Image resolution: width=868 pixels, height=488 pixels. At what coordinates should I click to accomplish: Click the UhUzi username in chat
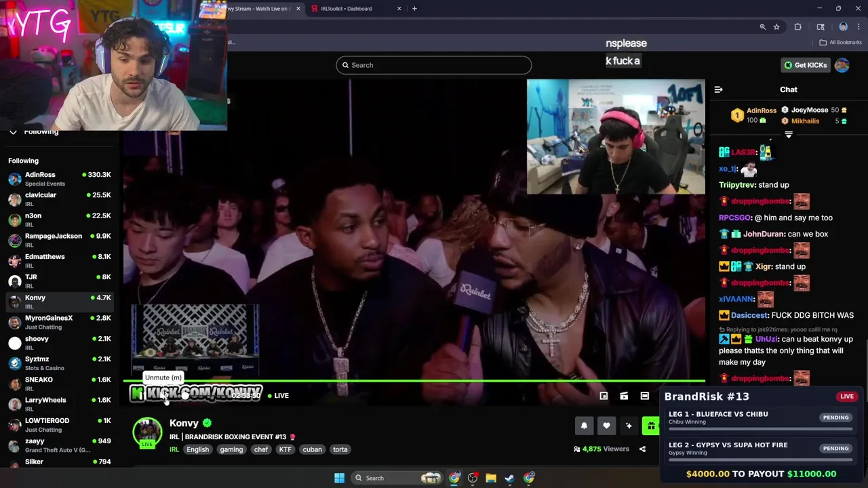point(766,339)
